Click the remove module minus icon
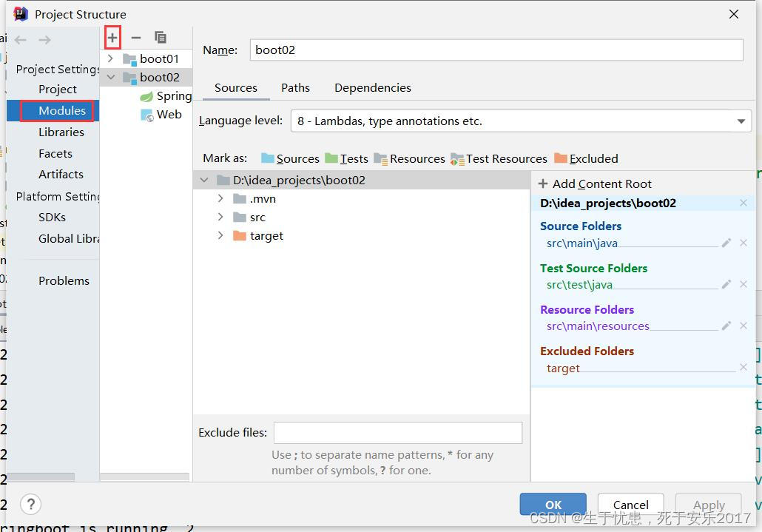The width and height of the screenshot is (762, 532). pyautogui.click(x=136, y=37)
